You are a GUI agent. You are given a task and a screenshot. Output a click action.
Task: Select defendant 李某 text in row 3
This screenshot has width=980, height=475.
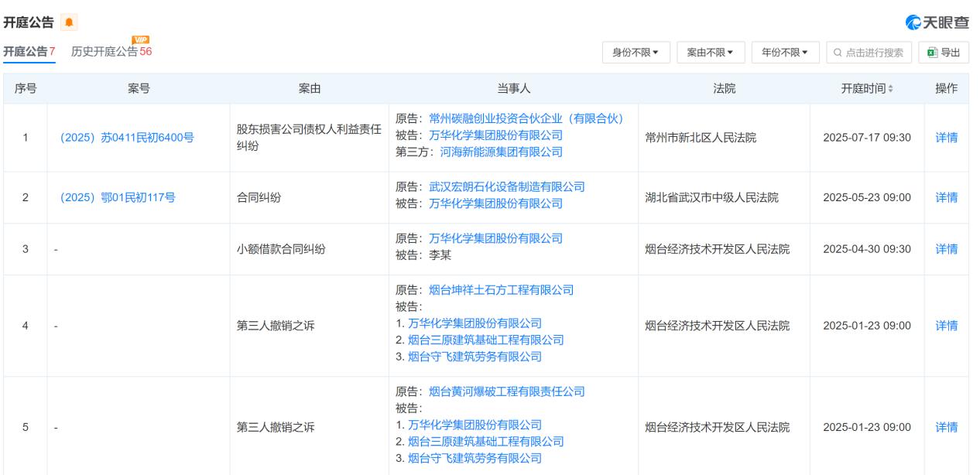[x=440, y=255]
